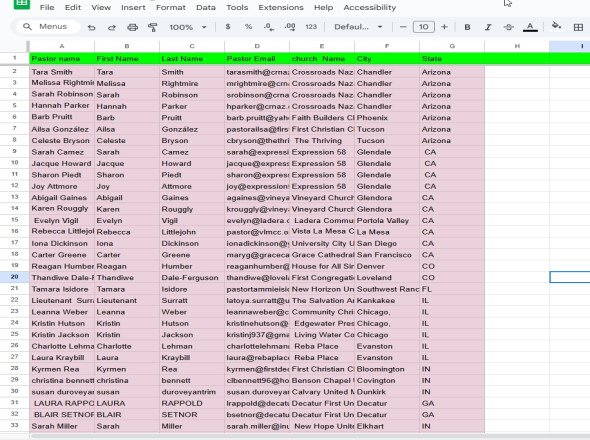Toggle bold formatting
Viewport: 590px width, 440px height.
[x=467, y=27]
